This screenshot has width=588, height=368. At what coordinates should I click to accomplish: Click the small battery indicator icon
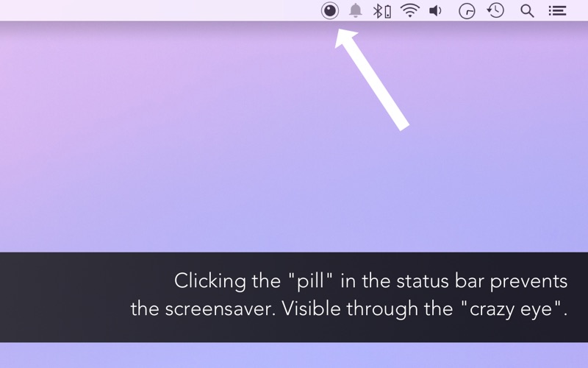click(x=388, y=11)
